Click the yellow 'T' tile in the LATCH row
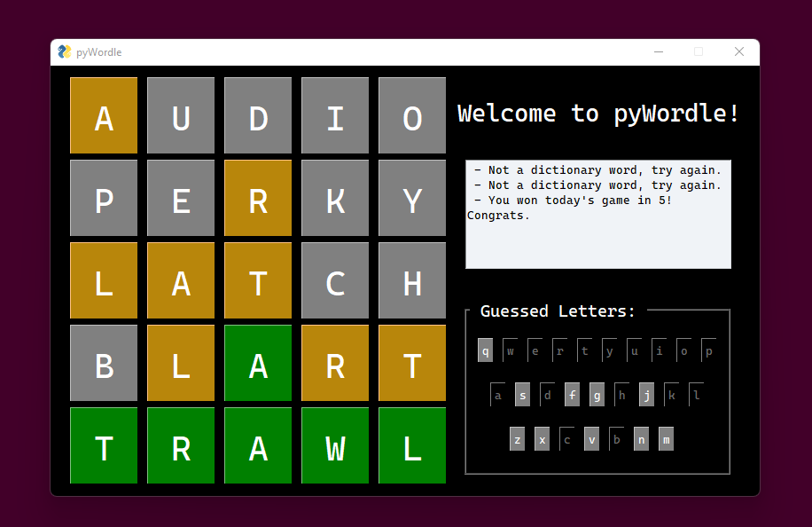This screenshot has height=527, width=812. tap(257, 280)
